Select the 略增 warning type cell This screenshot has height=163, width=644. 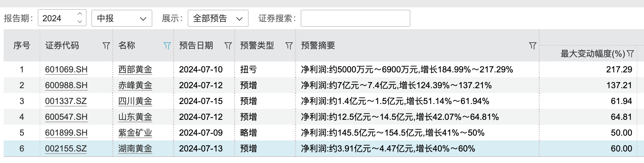249,133
